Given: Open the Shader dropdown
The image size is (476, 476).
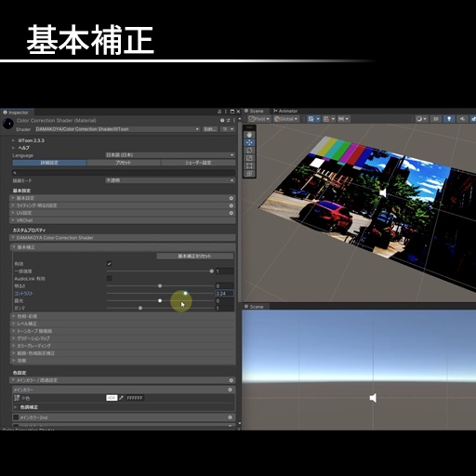Looking at the screenshot, I should point(117,129).
